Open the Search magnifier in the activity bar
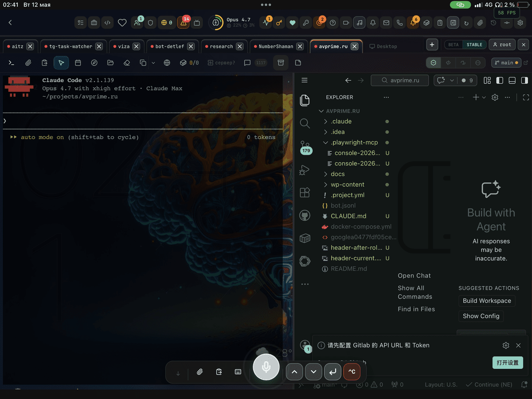The height and width of the screenshot is (399, 532). click(305, 123)
